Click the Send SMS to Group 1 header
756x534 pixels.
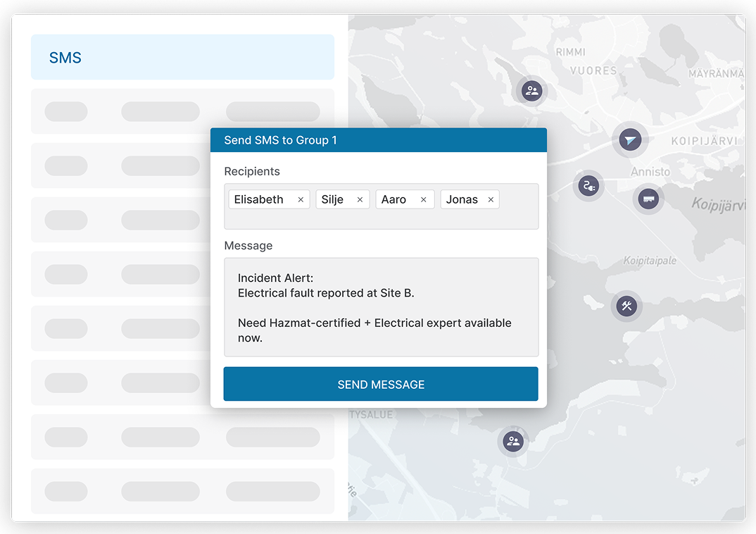378,140
